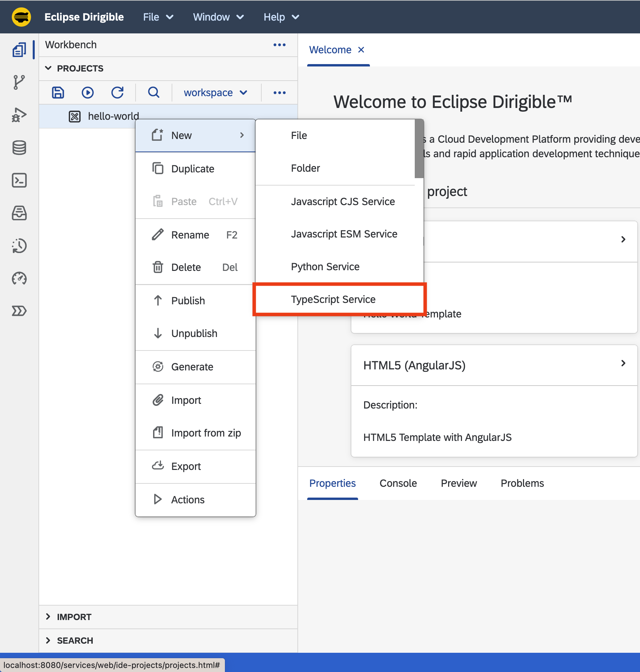Screen dimensions: 640x672
Task: Choose Duplicate from the context menu
Action: [x=196, y=169]
